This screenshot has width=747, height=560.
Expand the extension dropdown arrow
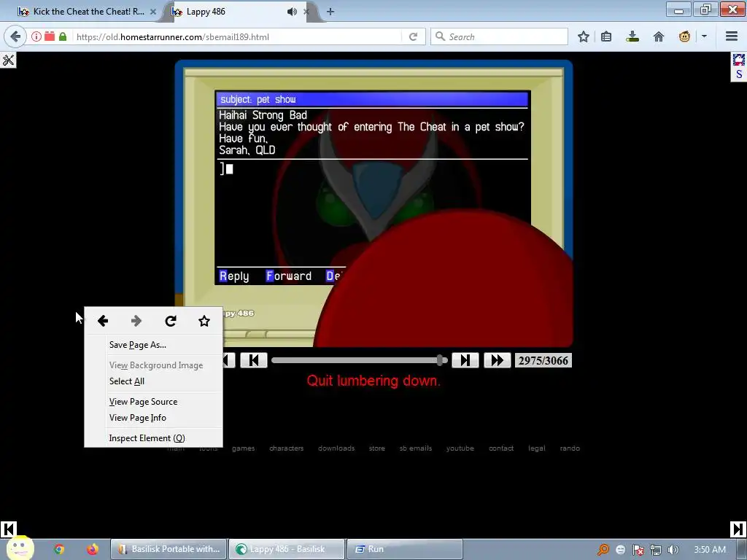[704, 36]
